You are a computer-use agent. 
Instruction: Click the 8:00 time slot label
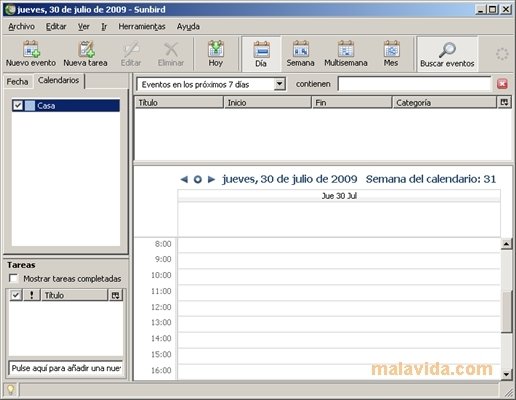163,244
